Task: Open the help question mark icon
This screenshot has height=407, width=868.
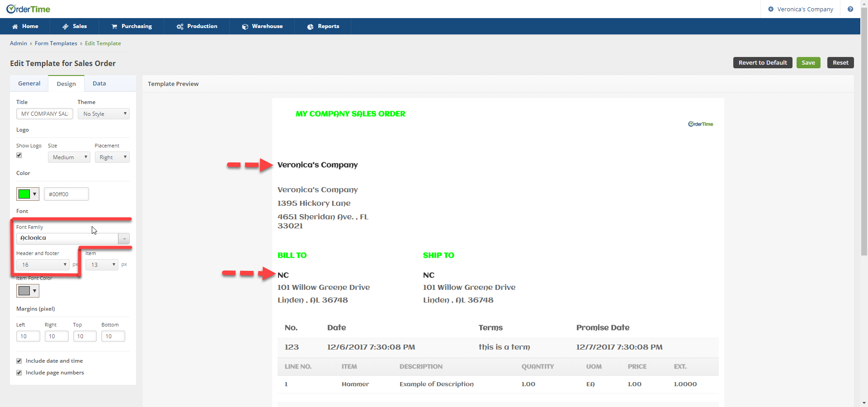Action: click(x=850, y=9)
